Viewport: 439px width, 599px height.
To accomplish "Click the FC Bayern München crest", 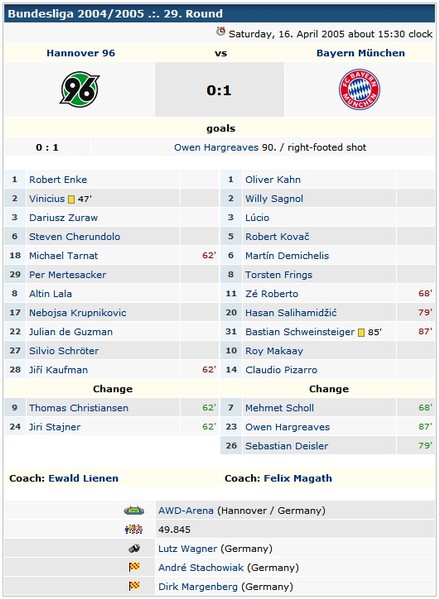I will [x=360, y=89].
